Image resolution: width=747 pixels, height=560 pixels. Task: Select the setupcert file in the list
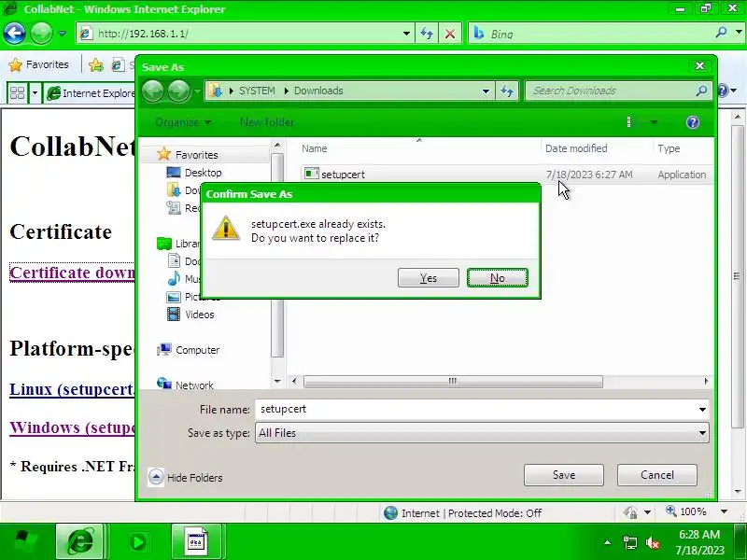click(507, 175)
